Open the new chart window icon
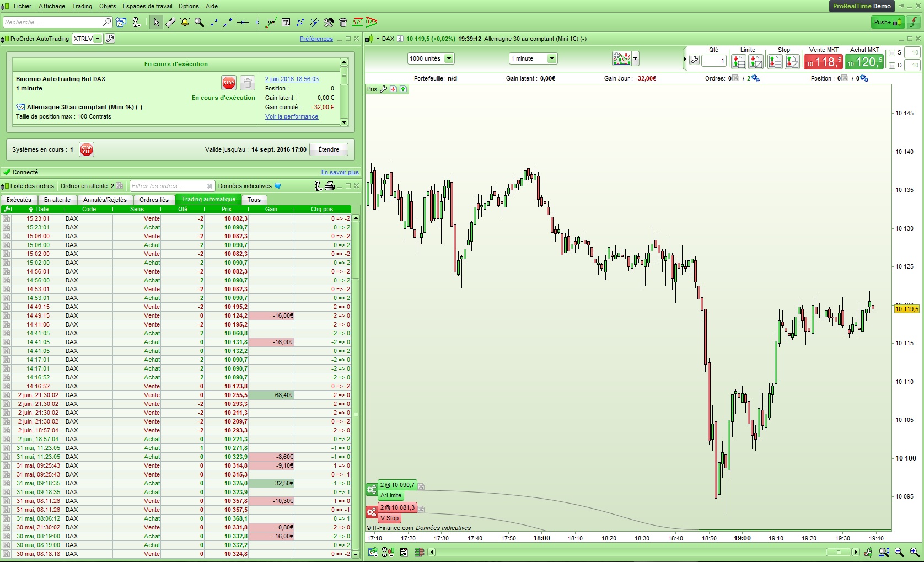The height and width of the screenshot is (562, 924). (121, 22)
